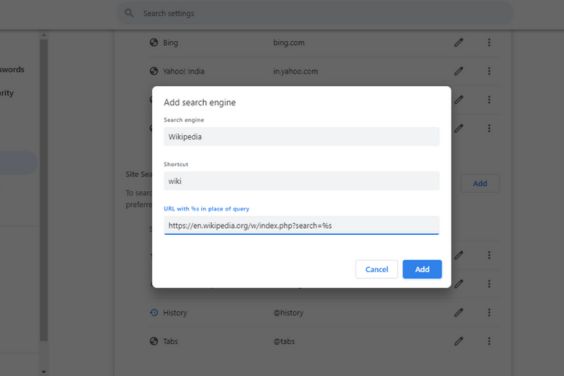Screen dimensions: 564x376
Task: Click the Add button beside Site Search
Action: coord(480,184)
